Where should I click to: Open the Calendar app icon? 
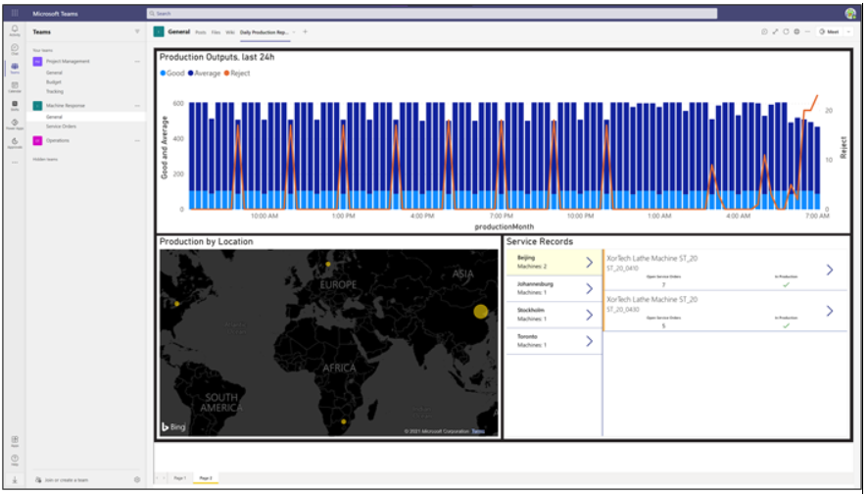pos(14,86)
